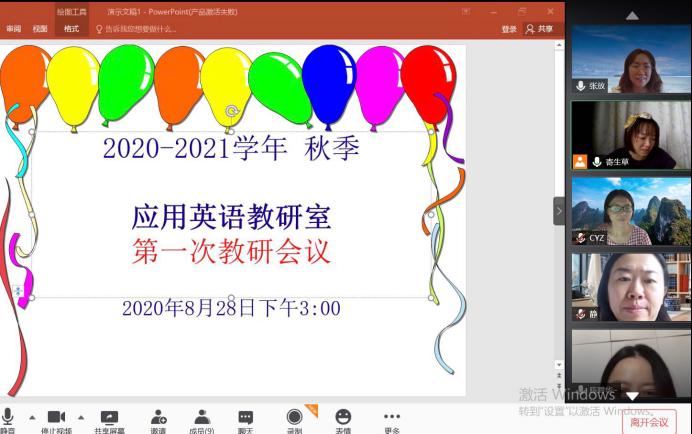Click the Share Screen icon
Viewport: 692px width, 434px height.
(109, 418)
